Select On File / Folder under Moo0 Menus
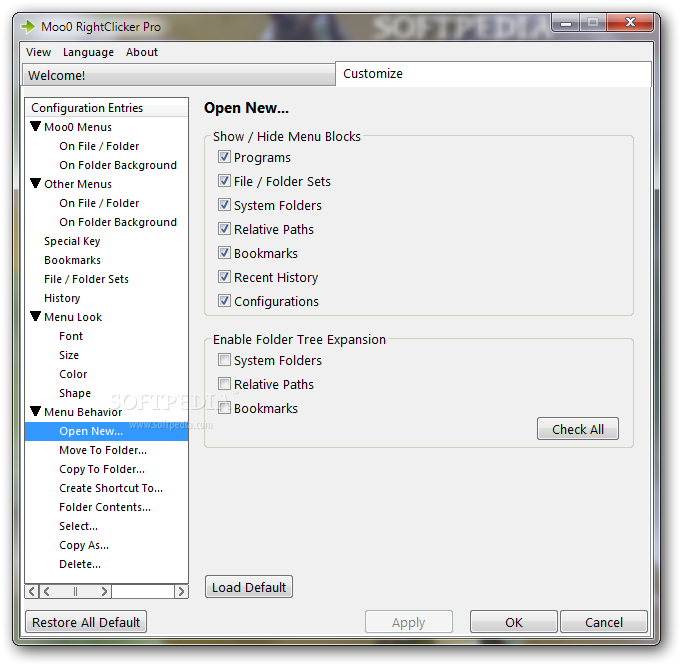The image size is (681, 666). pyautogui.click(x=99, y=146)
